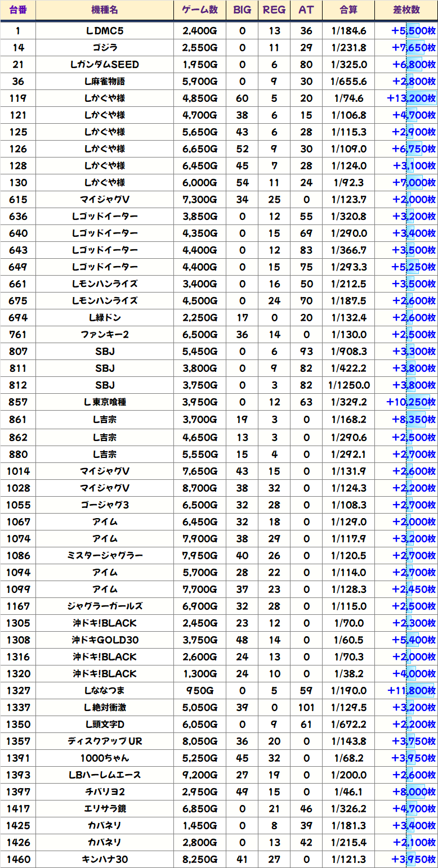The height and width of the screenshot is (868, 438).
Task: Click the 1/366.7 combined rate
Action: point(348,250)
